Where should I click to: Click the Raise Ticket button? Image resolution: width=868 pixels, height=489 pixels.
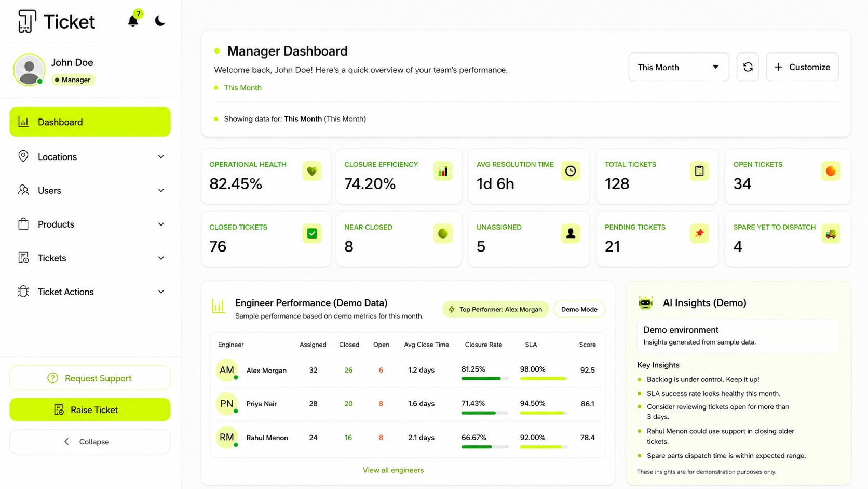90,410
